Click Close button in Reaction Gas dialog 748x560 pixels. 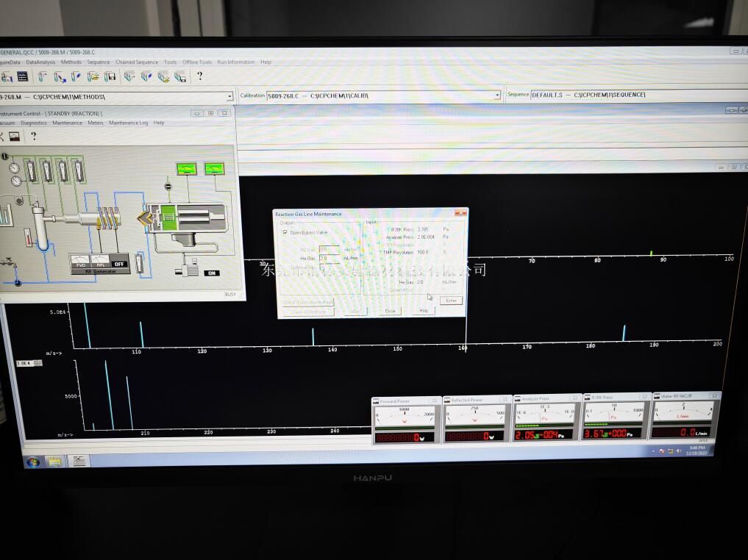[391, 311]
